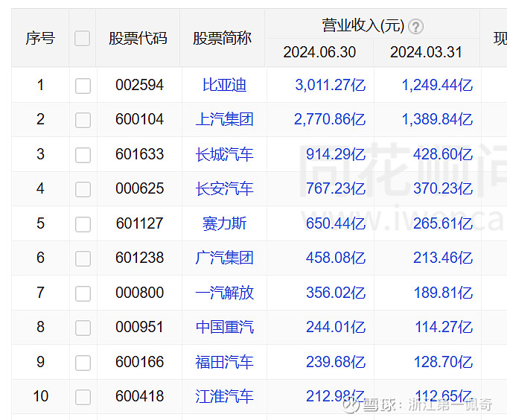Open the 广汽集团 stock link

point(224,258)
